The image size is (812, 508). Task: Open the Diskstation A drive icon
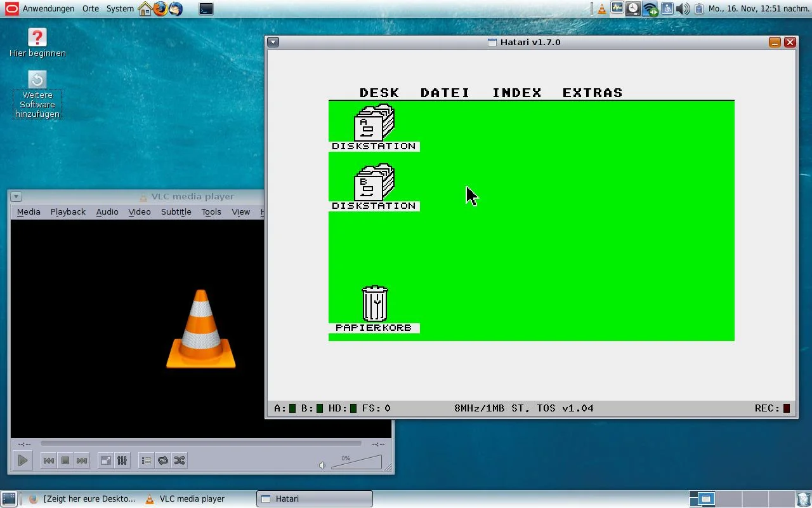pyautogui.click(x=374, y=123)
